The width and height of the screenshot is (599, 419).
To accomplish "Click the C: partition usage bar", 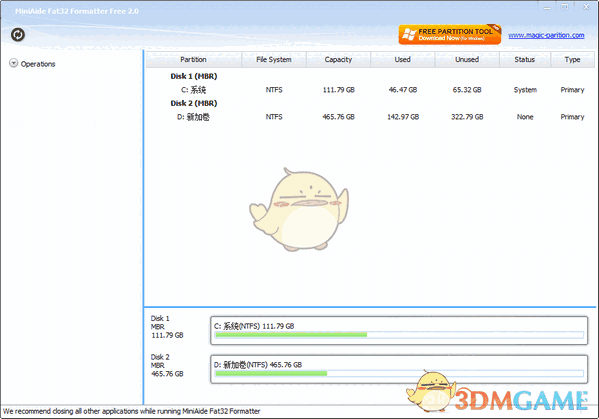I will click(x=399, y=335).
